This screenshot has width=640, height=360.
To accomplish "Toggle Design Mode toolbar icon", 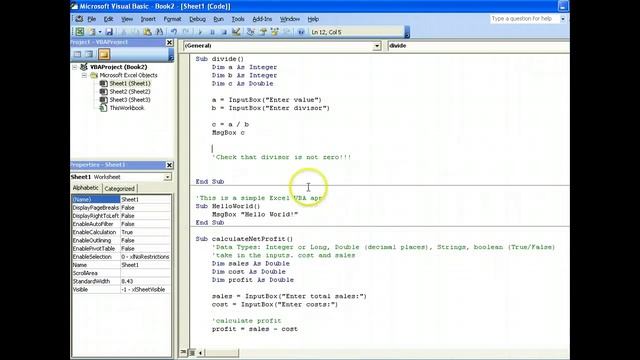I will point(236,32).
